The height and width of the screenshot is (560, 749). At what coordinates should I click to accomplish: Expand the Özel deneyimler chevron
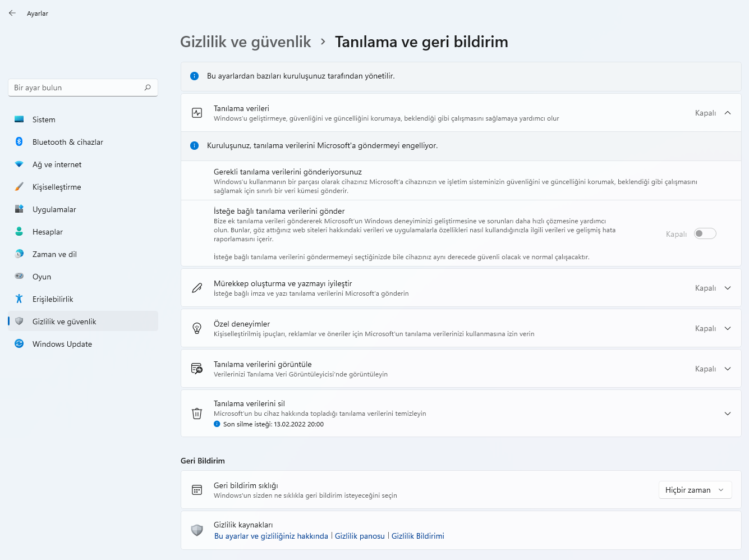[x=728, y=328]
